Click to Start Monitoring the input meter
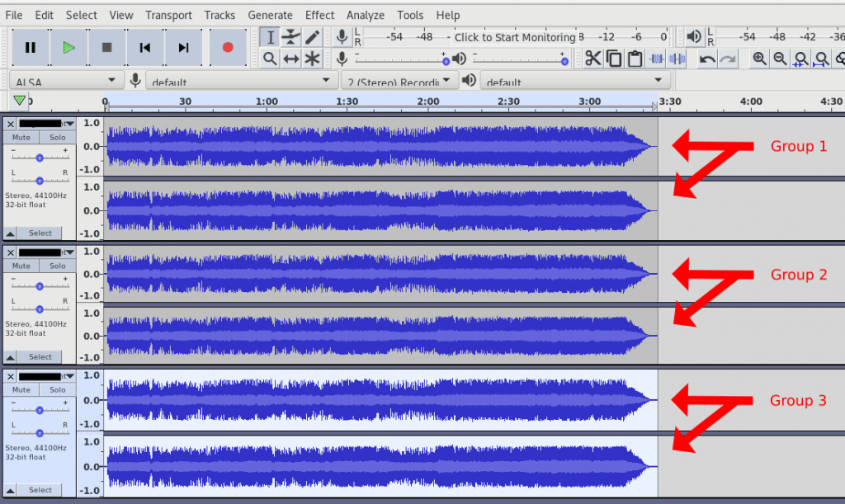 click(x=512, y=37)
